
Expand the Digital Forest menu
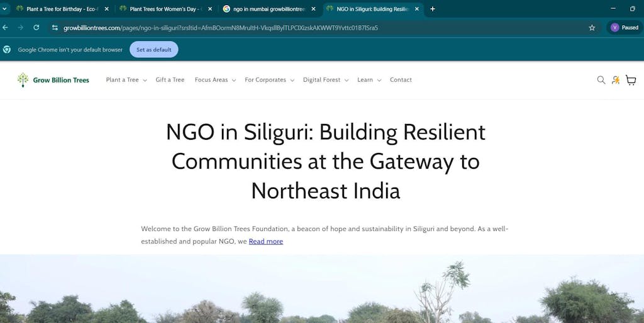pos(325,80)
